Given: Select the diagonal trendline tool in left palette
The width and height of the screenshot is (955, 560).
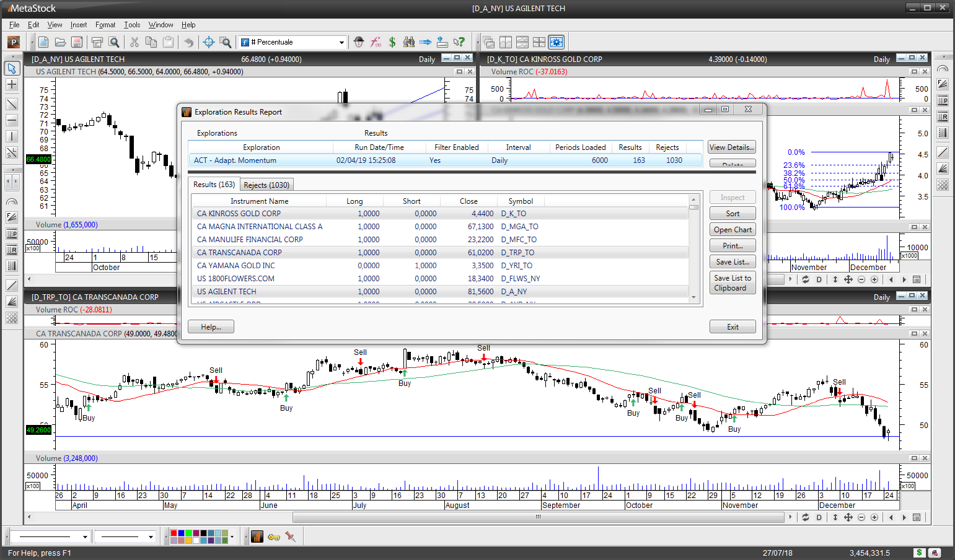Looking at the screenshot, I should click(x=12, y=104).
